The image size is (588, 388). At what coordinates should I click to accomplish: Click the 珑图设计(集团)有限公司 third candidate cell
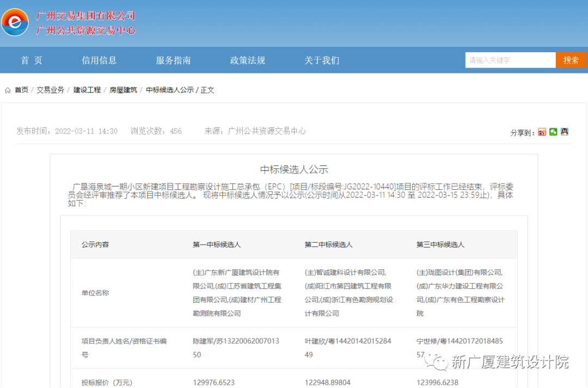pyautogui.click(x=461, y=293)
